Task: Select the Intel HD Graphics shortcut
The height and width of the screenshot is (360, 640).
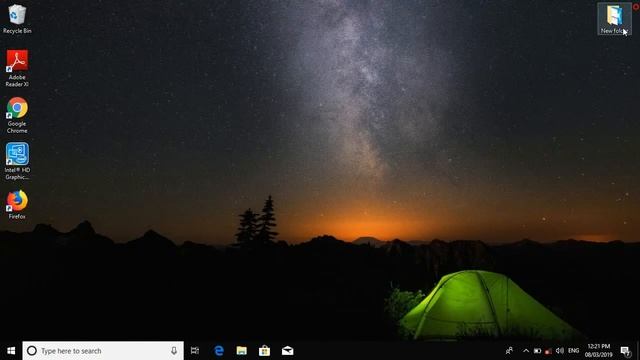Action: 17,161
